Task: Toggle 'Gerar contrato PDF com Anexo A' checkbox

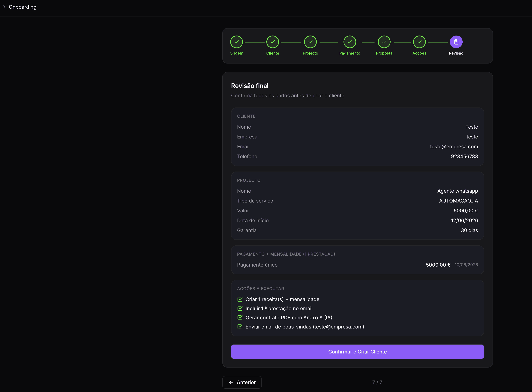Action: tap(240, 318)
